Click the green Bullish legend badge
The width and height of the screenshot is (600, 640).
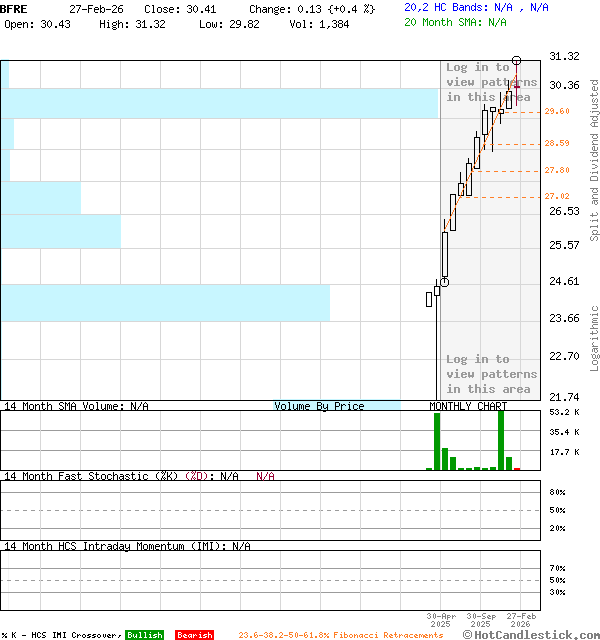[144, 635]
